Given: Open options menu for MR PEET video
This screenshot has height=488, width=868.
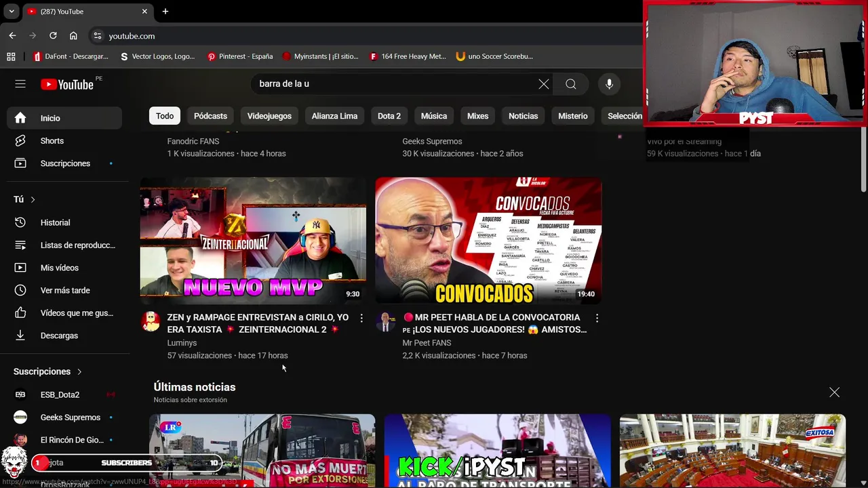Looking at the screenshot, I should point(597,318).
